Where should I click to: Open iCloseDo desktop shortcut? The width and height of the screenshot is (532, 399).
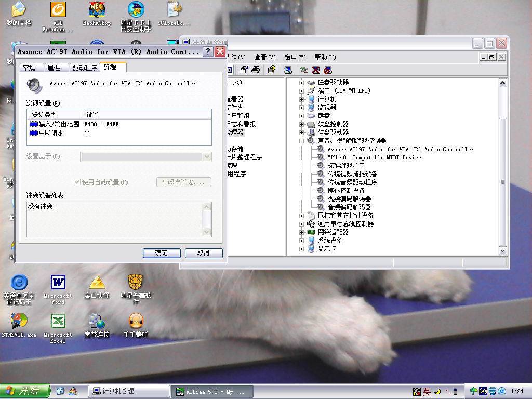(175, 14)
